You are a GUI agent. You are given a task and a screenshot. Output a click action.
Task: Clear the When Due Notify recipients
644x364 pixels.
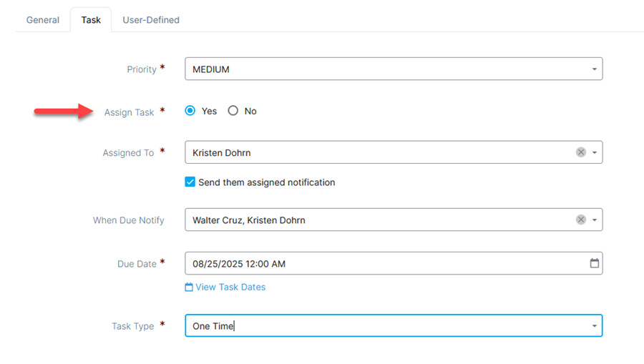pyautogui.click(x=581, y=220)
